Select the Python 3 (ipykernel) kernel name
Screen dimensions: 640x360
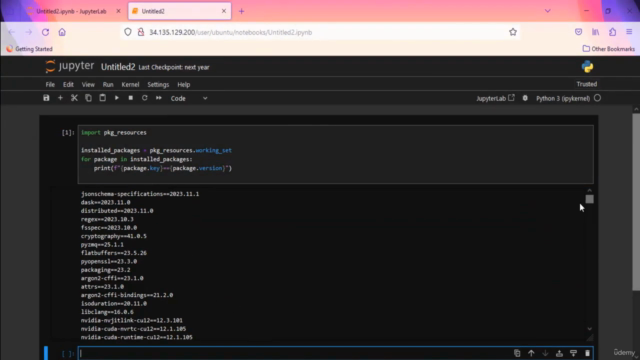pyautogui.click(x=563, y=98)
